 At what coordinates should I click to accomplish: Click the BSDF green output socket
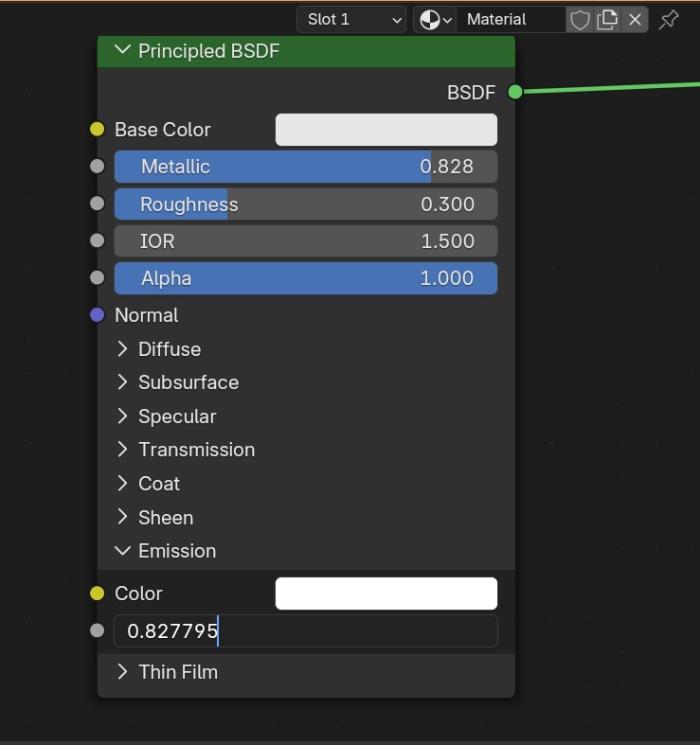click(515, 92)
